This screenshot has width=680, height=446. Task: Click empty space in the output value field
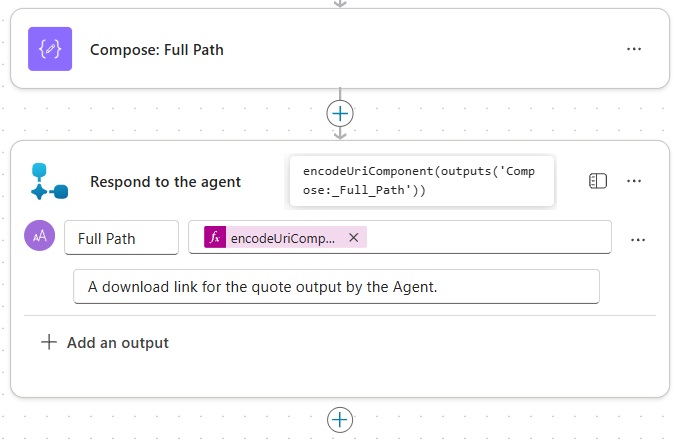click(490, 238)
